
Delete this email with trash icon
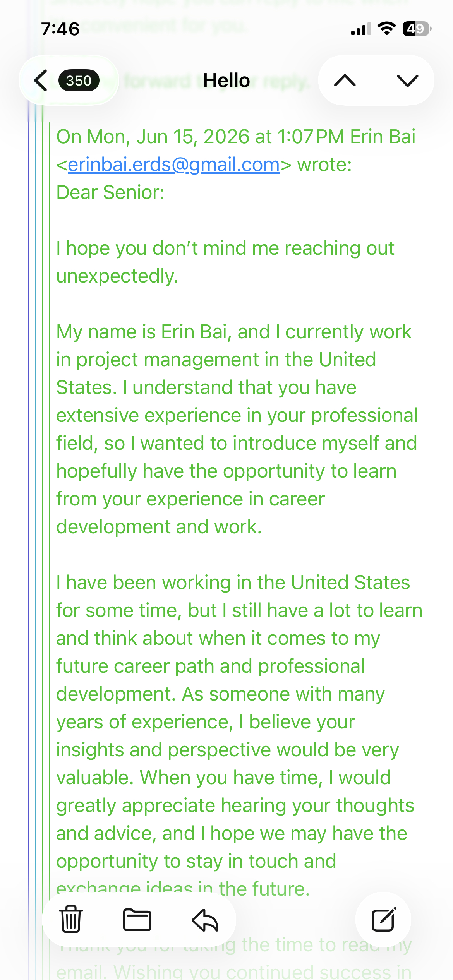71,919
